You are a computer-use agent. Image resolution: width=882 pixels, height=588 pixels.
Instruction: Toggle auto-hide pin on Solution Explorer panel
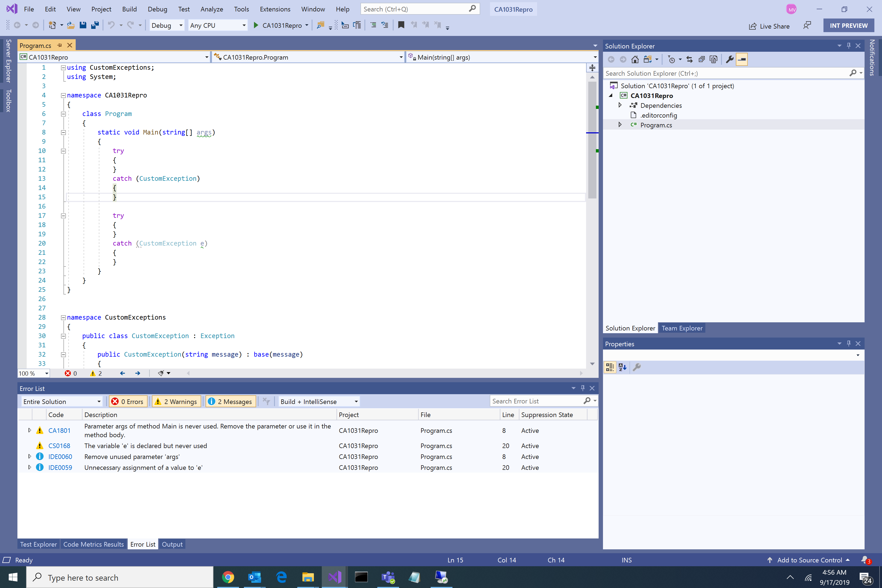coord(849,46)
